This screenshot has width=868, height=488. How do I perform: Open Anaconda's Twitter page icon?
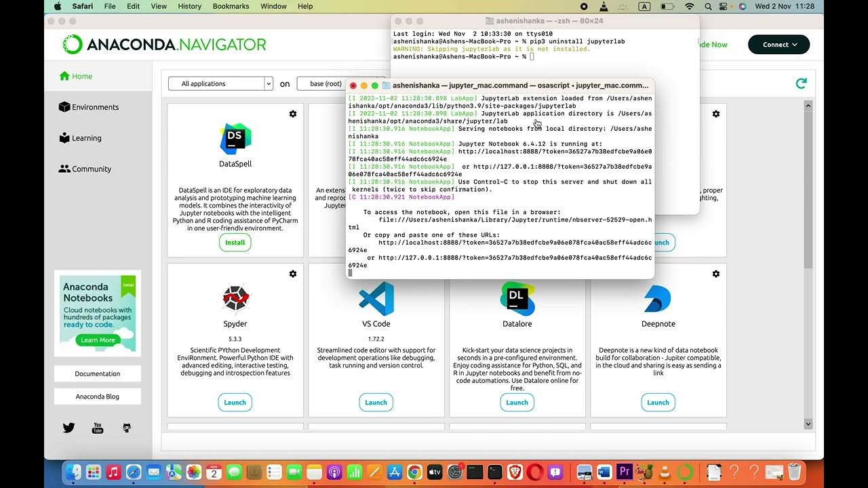68,428
